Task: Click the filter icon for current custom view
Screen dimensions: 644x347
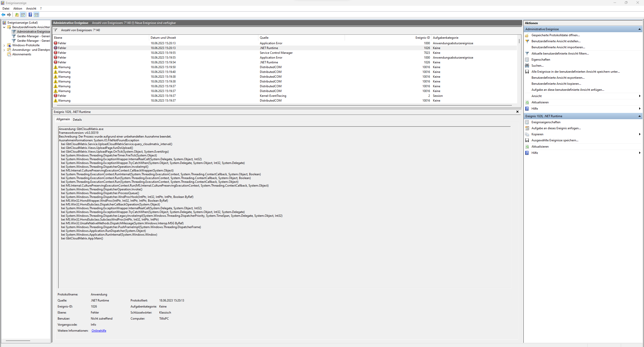Action: 527,54
